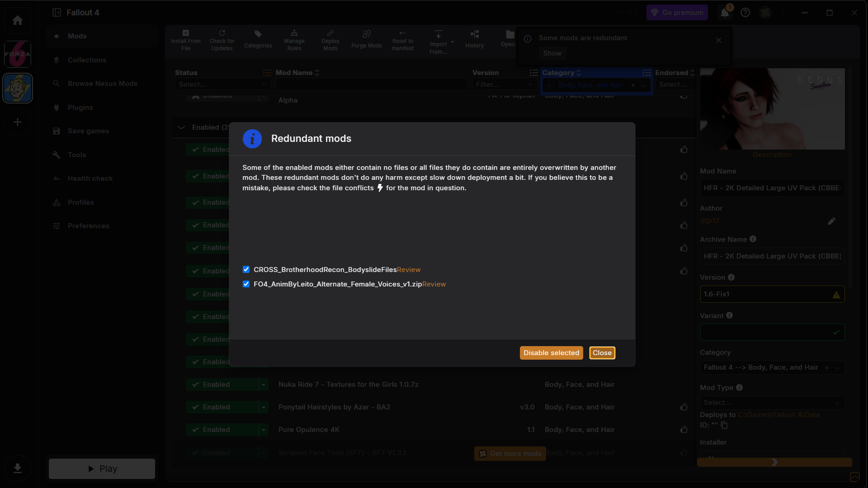Click Purge Mods toolbar button
The height and width of the screenshot is (488, 868).
(x=367, y=40)
